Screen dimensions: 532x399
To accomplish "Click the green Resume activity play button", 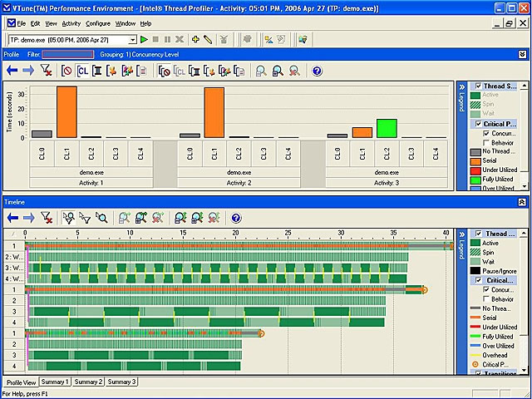I will [144, 39].
